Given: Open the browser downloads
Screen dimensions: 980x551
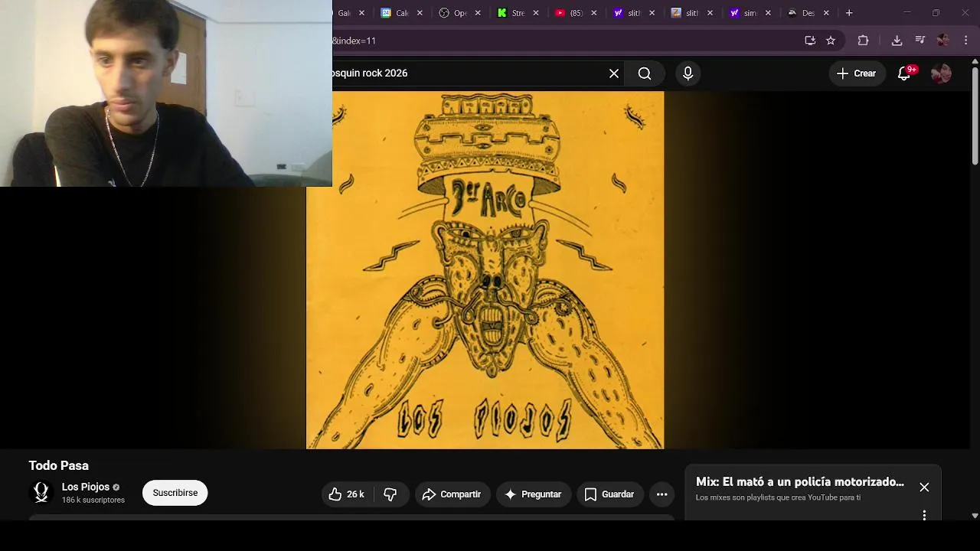Looking at the screenshot, I should (x=897, y=41).
